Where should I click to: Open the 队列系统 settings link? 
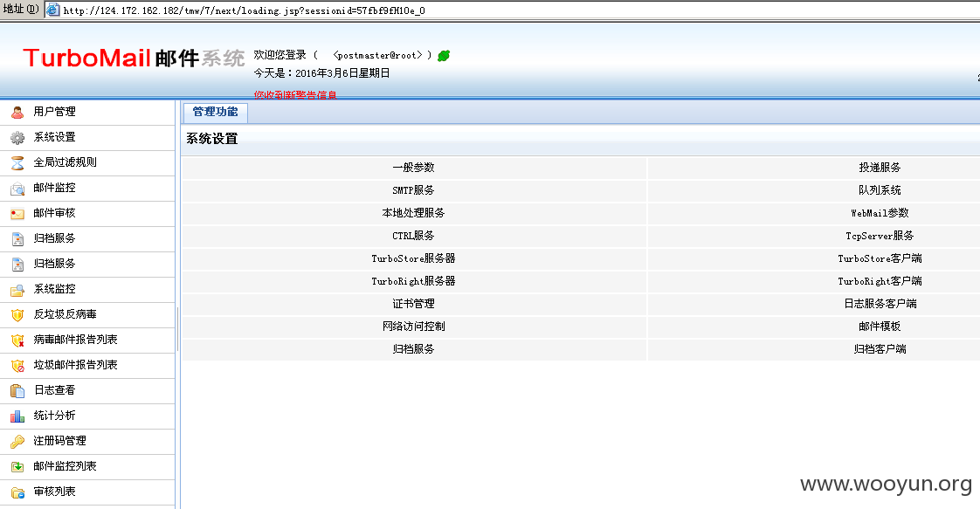click(x=880, y=190)
